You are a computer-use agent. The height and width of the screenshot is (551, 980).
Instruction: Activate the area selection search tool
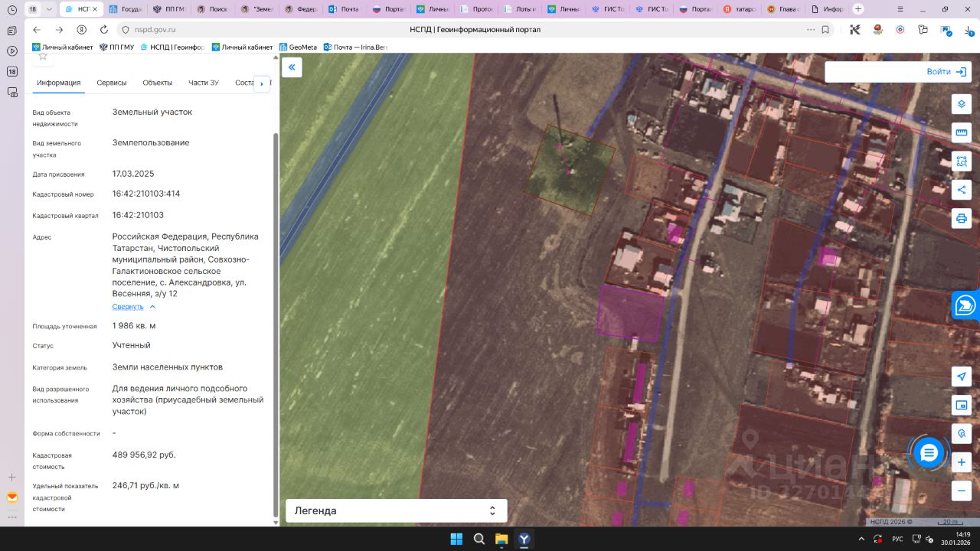(962, 161)
